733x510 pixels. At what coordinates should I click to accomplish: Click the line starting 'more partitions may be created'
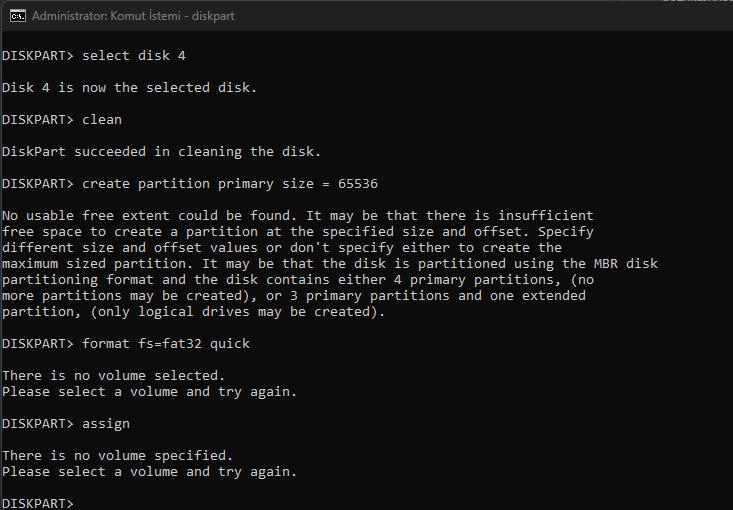pyautogui.click(x=293, y=295)
